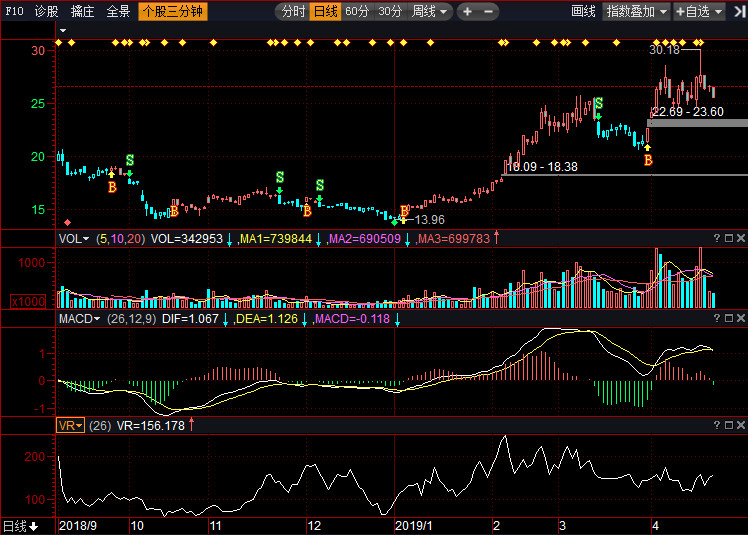Open the 指数叠加 dropdown
Viewport: 748px width, 535px height.
(636, 11)
